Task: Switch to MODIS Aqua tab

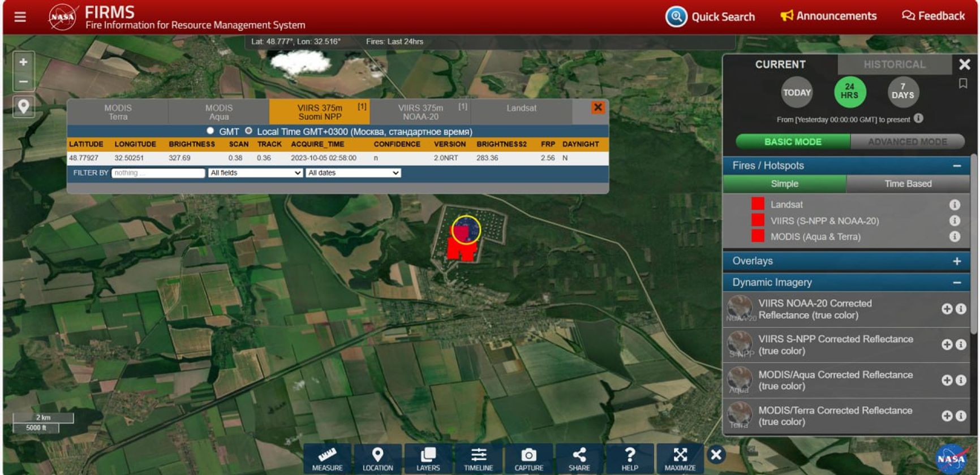Action: 218,112
